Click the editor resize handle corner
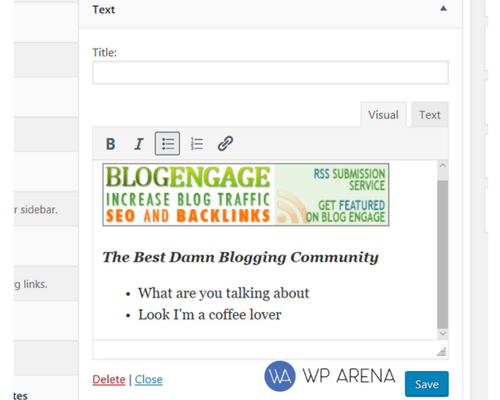This screenshot has width=500, height=400. (442, 352)
